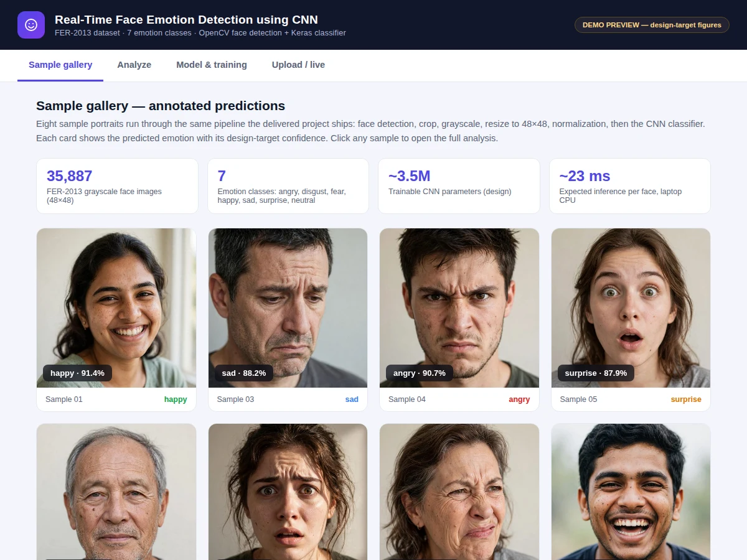
Task: Open Sample 04 angry portrait
Action: (x=459, y=308)
